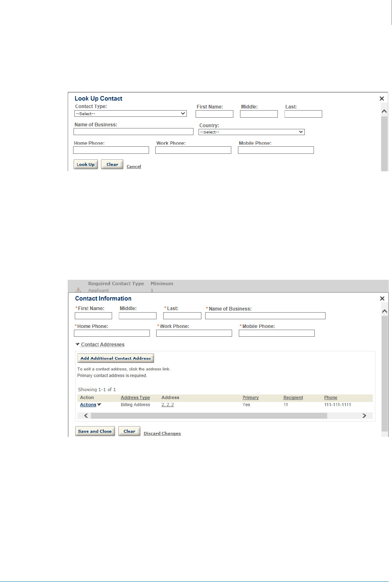The image size is (392, 582).
Task: Open the Contact Type dropdown
Action: 130,113
